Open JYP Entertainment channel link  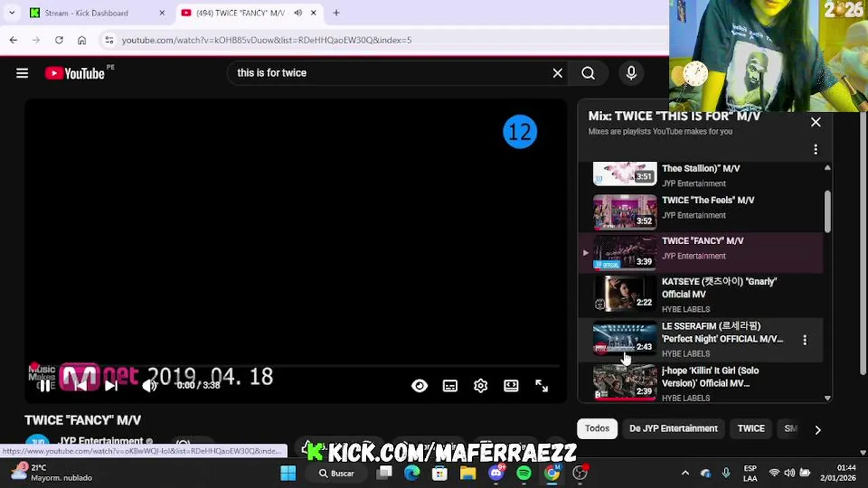pos(100,441)
